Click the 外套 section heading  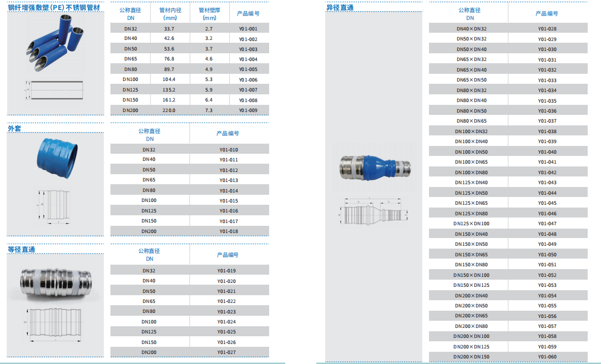click(15, 128)
